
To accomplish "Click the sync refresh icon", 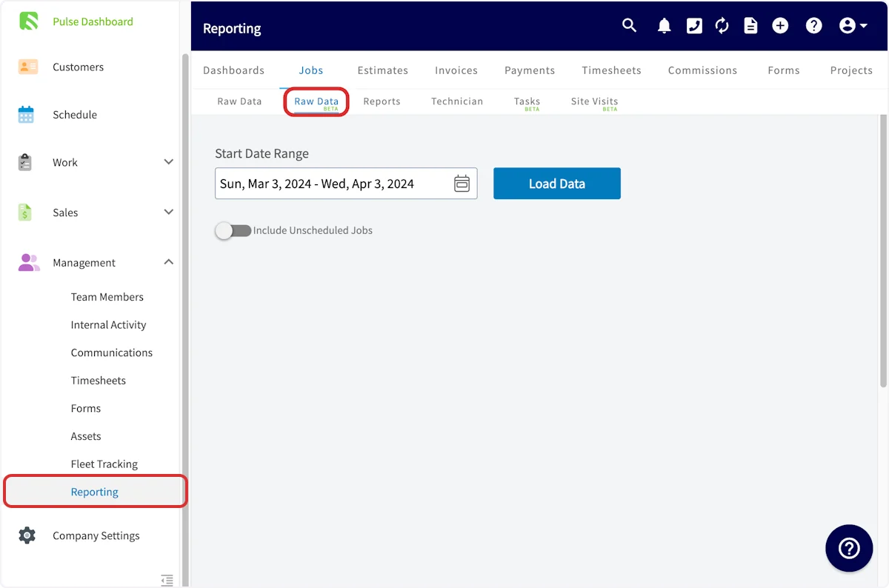I will point(722,26).
